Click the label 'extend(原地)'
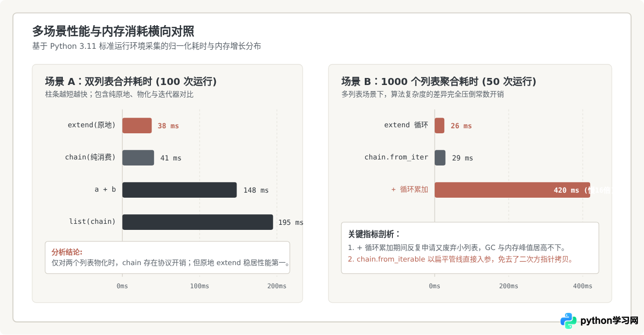The image size is (644, 335). (92, 125)
